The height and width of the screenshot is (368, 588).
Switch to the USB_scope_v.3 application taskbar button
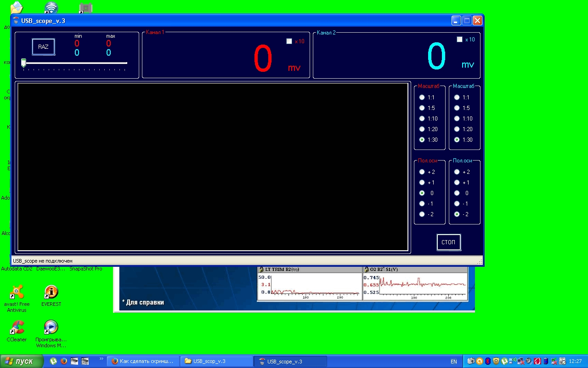[x=290, y=361]
